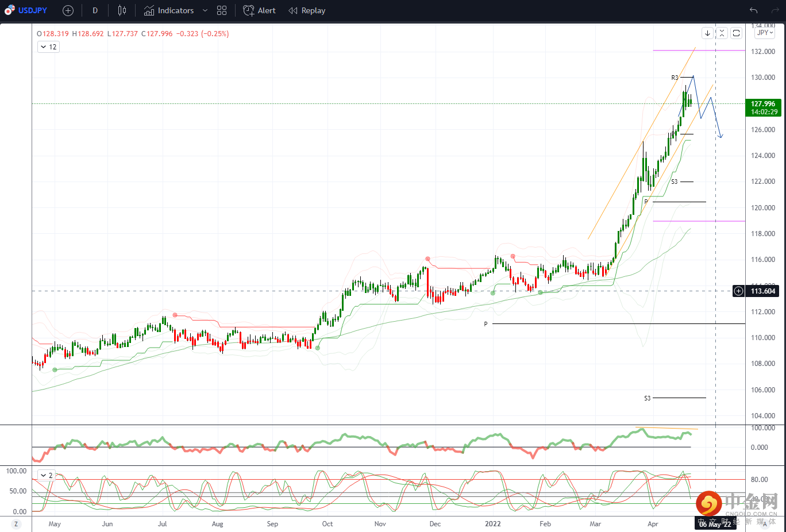Expand the favorite indicators dropdown arrow

[x=205, y=10]
